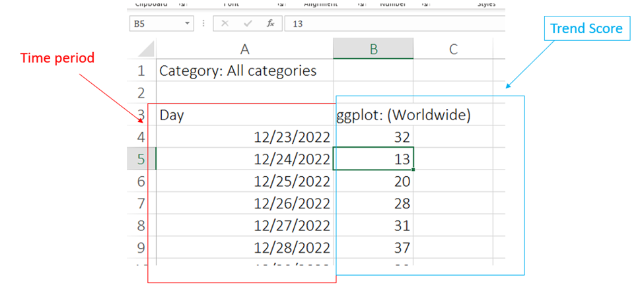This screenshot has height=289, width=644.
Task: Select row 3 header
Action: 141,115
